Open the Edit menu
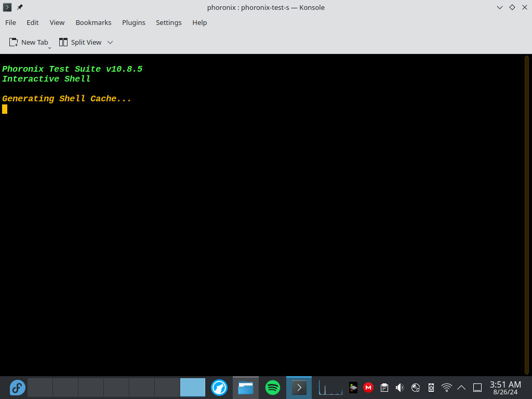532x399 pixels. (x=33, y=22)
